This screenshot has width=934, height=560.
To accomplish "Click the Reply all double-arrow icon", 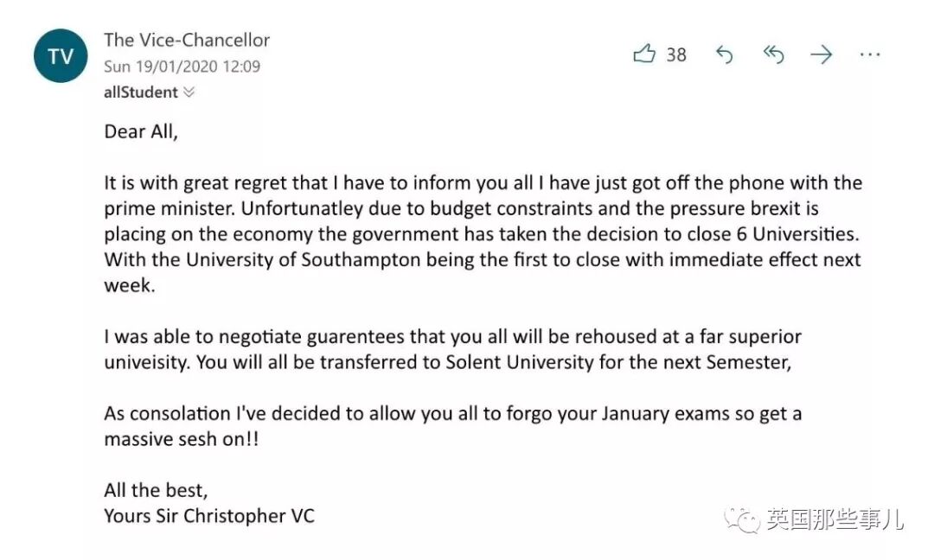I will coord(773,54).
